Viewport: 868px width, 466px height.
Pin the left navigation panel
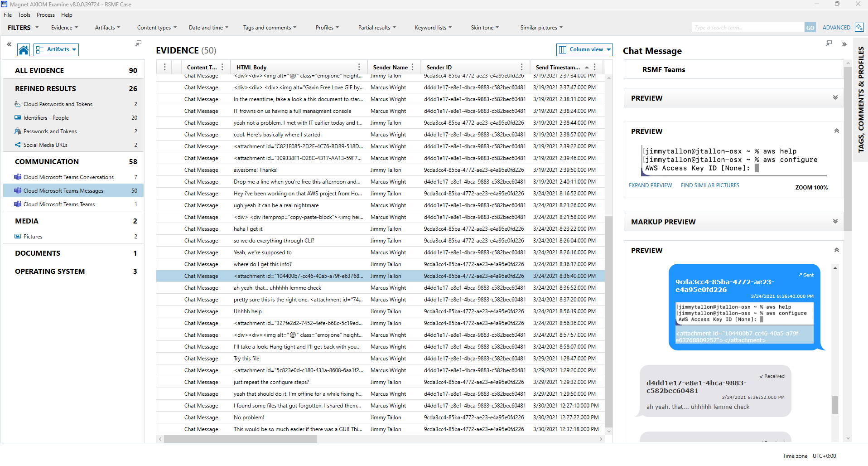138,44
